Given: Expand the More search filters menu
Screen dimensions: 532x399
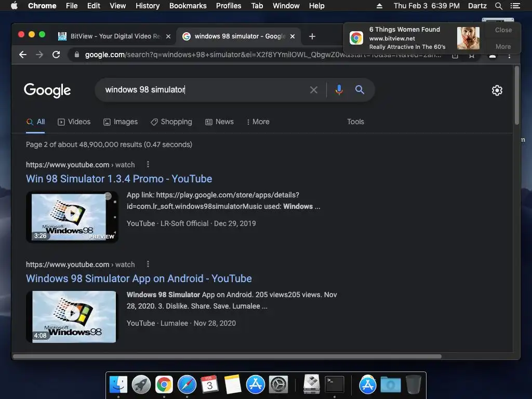Looking at the screenshot, I should click(258, 122).
